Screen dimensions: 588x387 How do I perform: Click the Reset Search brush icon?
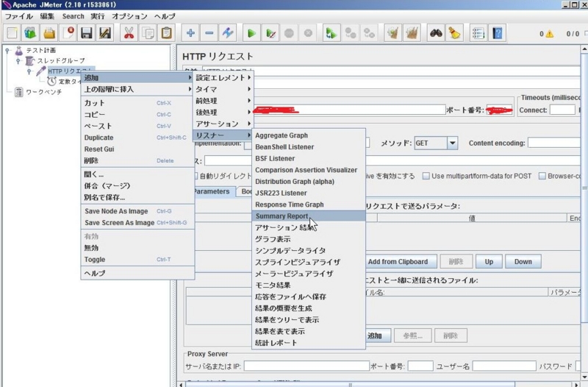click(454, 33)
